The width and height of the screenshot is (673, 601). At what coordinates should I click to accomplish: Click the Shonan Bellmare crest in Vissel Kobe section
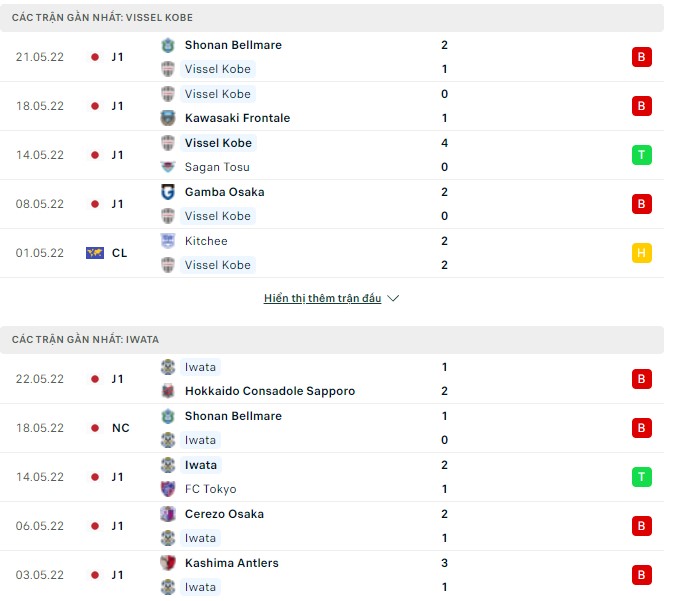point(167,45)
